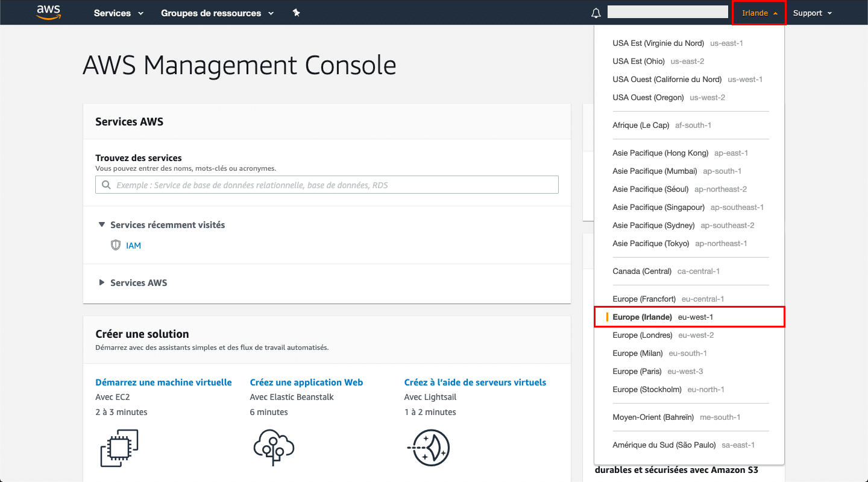Collapse Services récemment visités section
The height and width of the screenshot is (482, 868).
(162, 225)
